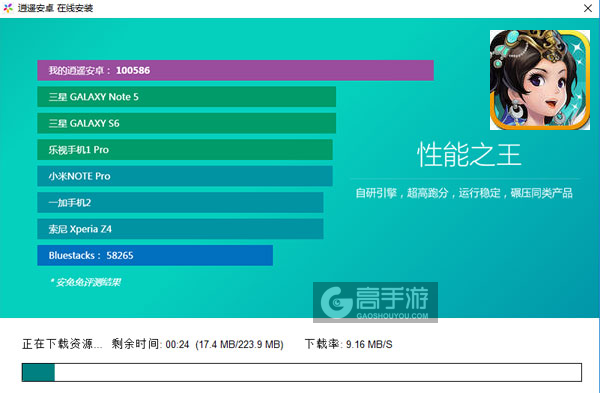Select the purple 我的逍遥安卓 100586 score bar
Screen dimensions: 600x393
(235, 70)
